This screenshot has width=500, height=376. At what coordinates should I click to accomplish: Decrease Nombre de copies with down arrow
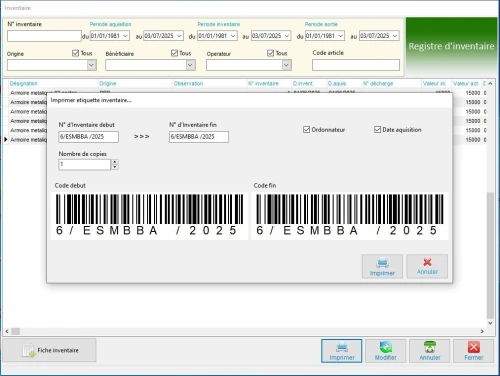(x=115, y=167)
